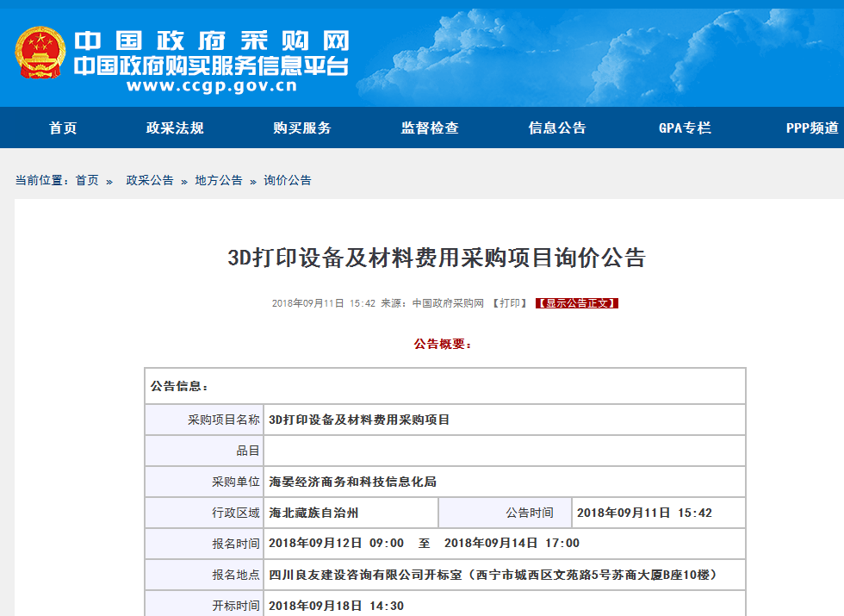Open the 政采法规 menu item
Screen dimensions: 844x616
175,128
